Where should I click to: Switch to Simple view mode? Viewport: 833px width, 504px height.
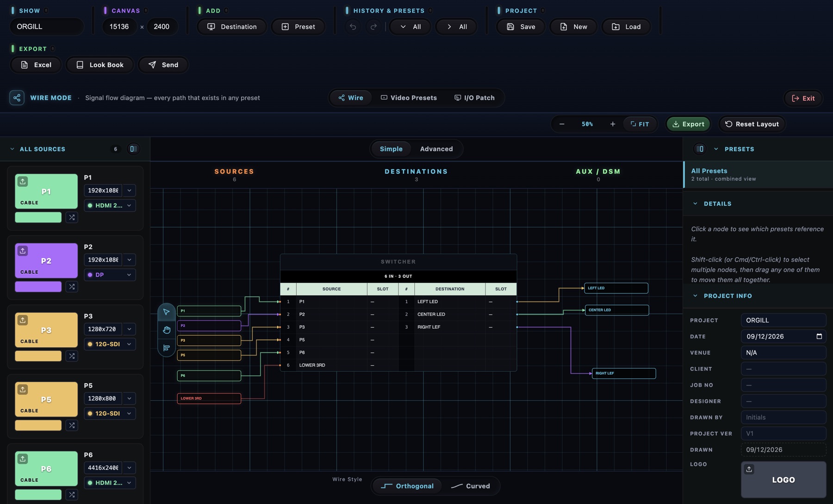tap(391, 149)
